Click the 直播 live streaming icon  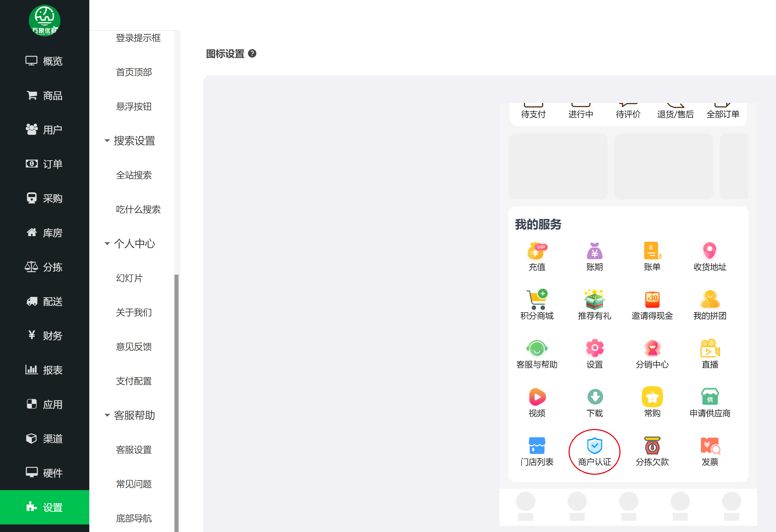tap(710, 354)
